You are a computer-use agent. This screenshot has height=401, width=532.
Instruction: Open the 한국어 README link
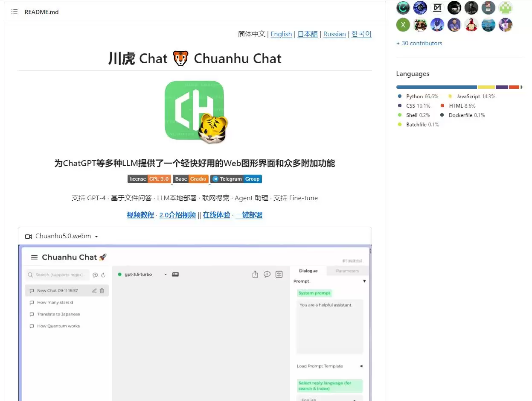[361, 34]
